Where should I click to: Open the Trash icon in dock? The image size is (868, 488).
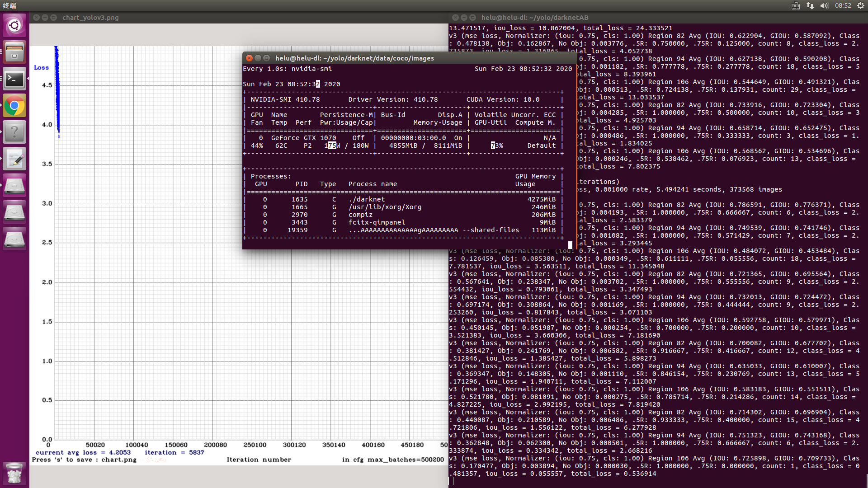point(14,473)
